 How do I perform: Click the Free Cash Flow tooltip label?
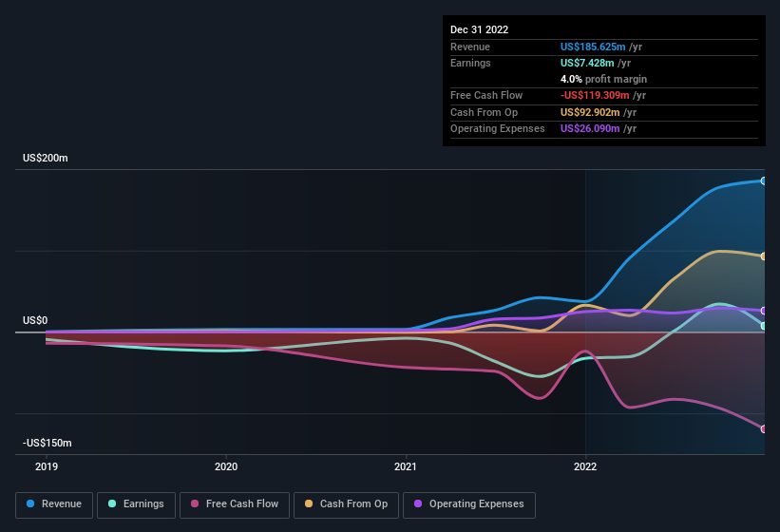click(x=486, y=95)
